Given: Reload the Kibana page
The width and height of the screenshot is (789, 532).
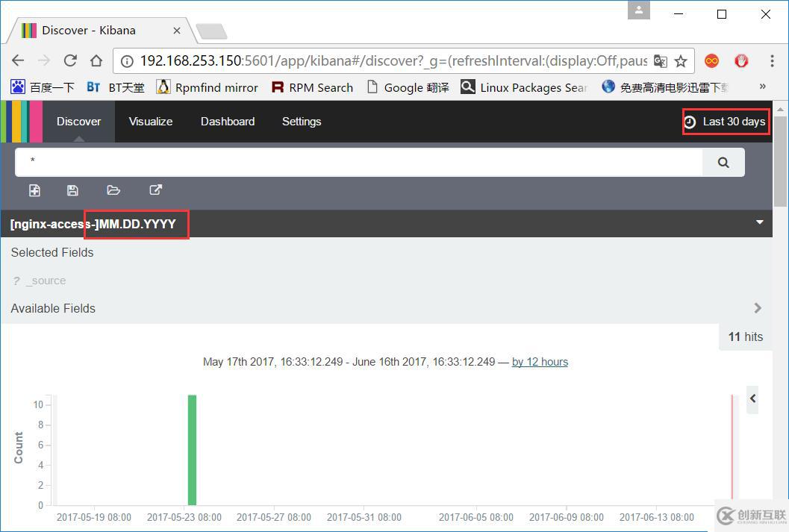Looking at the screenshot, I should pyautogui.click(x=70, y=61).
